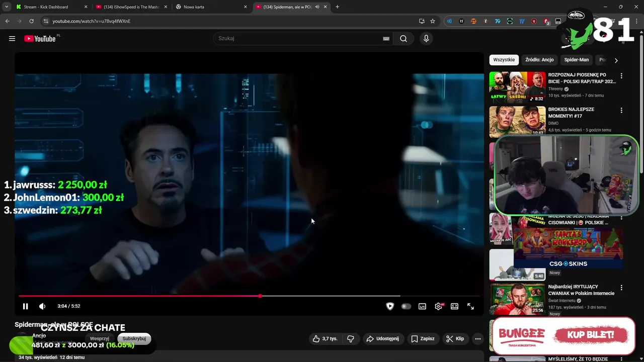Mute the video volume speaker
Image resolution: width=644 pixels, height=362 pixels.
42,306
